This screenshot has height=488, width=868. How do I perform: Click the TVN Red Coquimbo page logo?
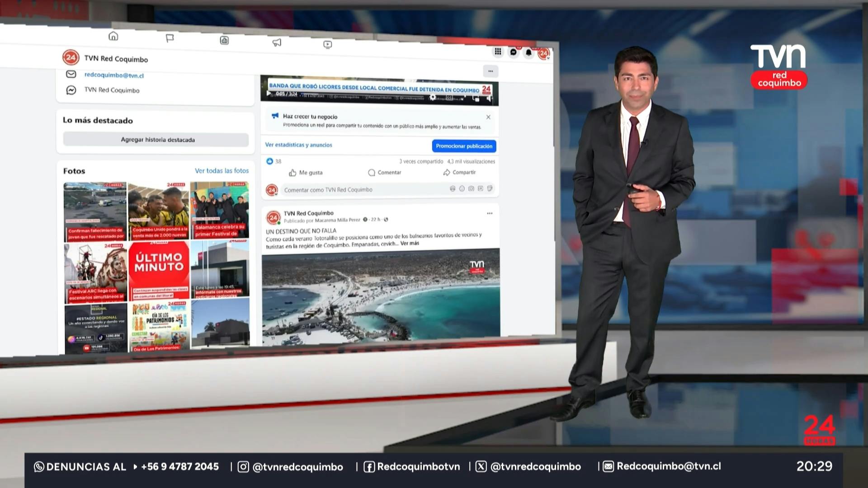click(71, 57)
